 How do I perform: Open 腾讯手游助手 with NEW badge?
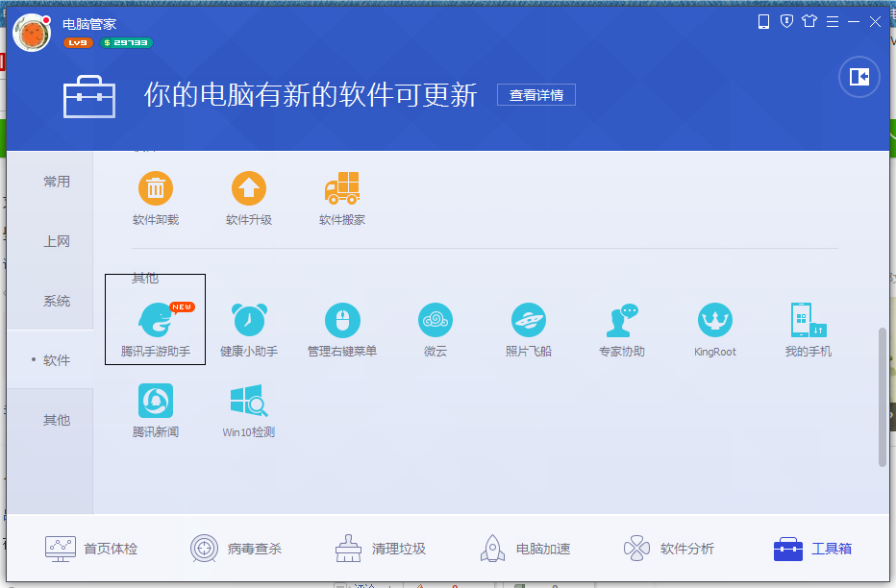pos(156,330)
